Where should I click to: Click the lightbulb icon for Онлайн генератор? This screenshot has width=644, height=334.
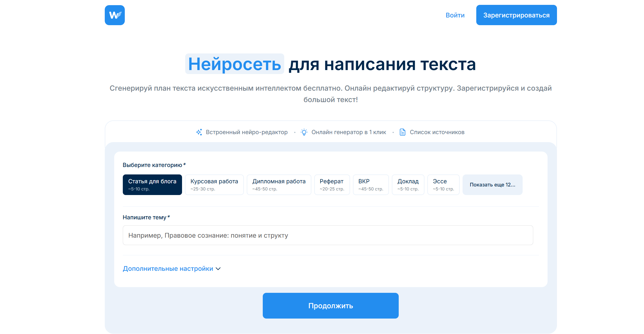304,132
